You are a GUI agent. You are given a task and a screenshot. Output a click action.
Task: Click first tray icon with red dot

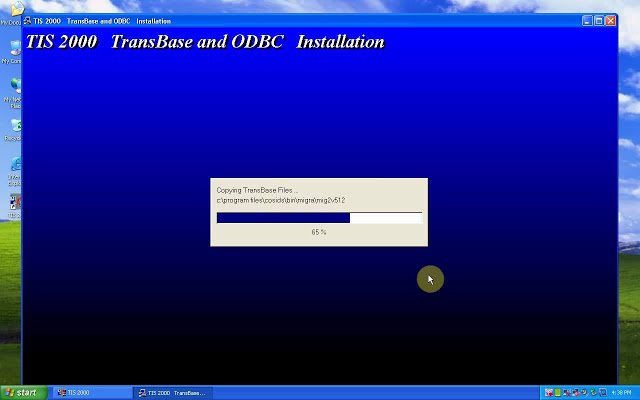[549, 393]
